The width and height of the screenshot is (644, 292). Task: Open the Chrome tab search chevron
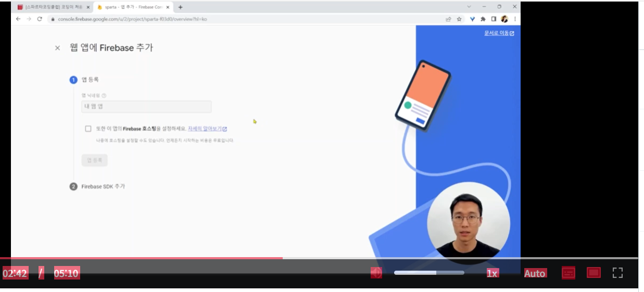[x=469, y=7]
